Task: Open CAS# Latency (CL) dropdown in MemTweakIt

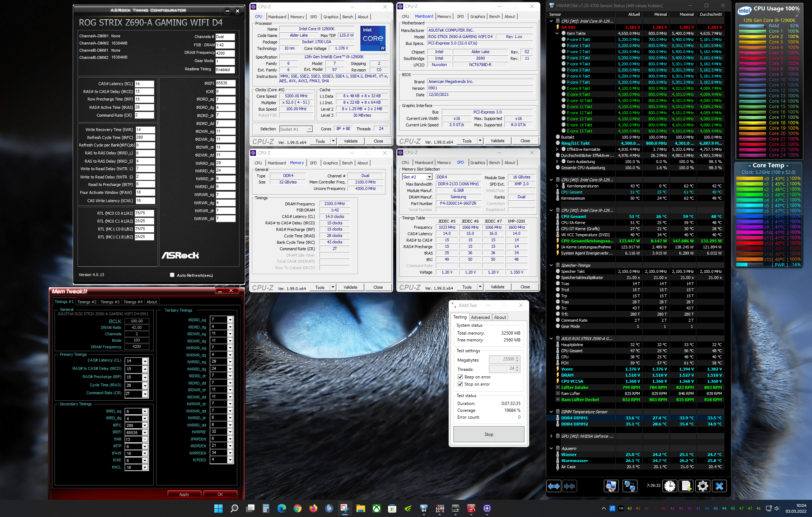Action: tap(145, 361)
